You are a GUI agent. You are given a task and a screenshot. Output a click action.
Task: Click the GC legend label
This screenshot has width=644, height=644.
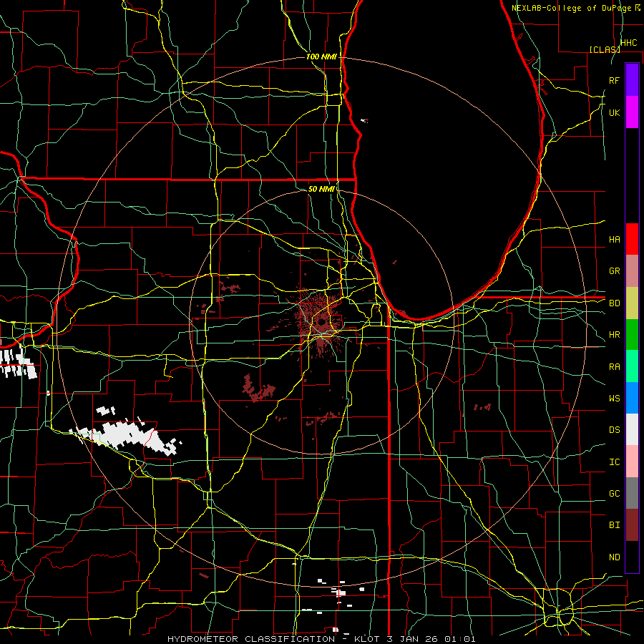pyautogui.click(x=614, y=494)
